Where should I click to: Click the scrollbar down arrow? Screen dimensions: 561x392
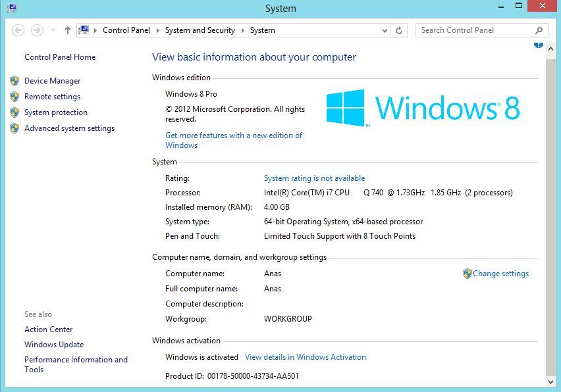tap(550, 382)
